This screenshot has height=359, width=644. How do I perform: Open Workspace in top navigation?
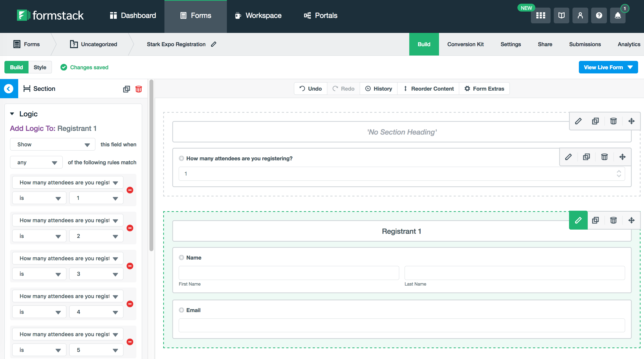point(258,15)
